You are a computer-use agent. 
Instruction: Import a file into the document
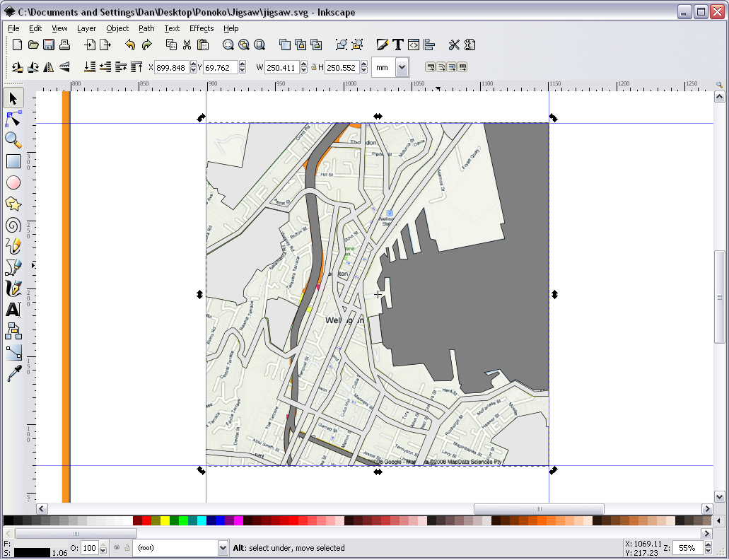[x=90, y=45]
